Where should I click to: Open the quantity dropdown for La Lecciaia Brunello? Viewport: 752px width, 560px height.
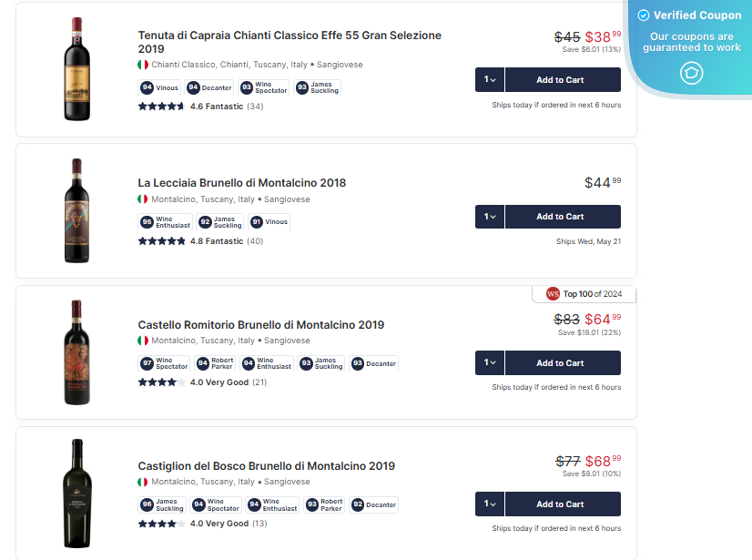(489, 217)
